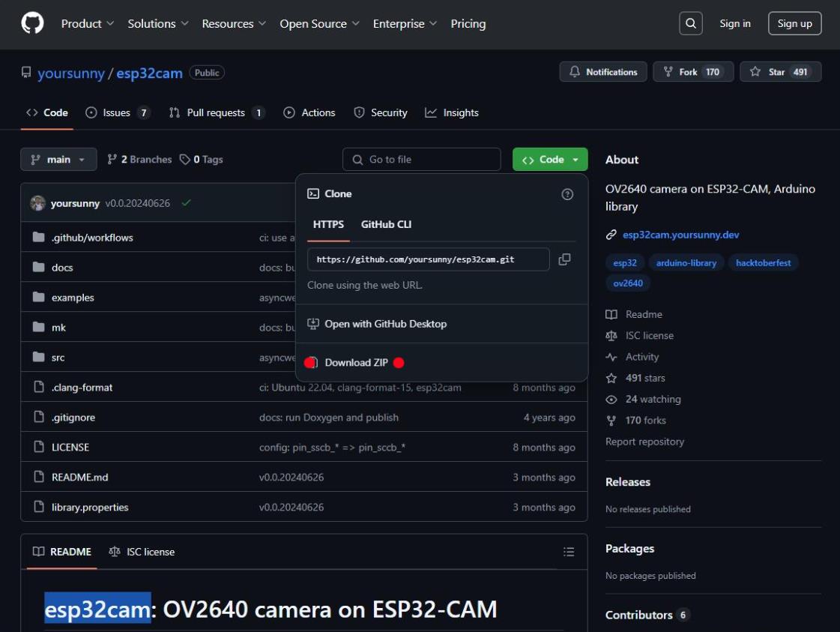The width and height of the screenshot is (840, 632).
Task: Switch to the GitHub CLI clone tab
Action: [x=386, y=225]
